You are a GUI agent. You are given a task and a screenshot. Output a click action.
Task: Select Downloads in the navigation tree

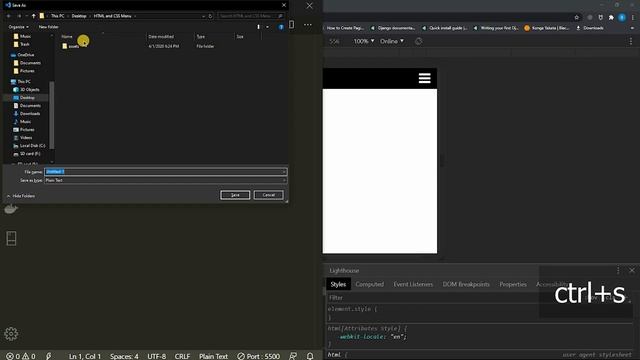coord(27,113)
